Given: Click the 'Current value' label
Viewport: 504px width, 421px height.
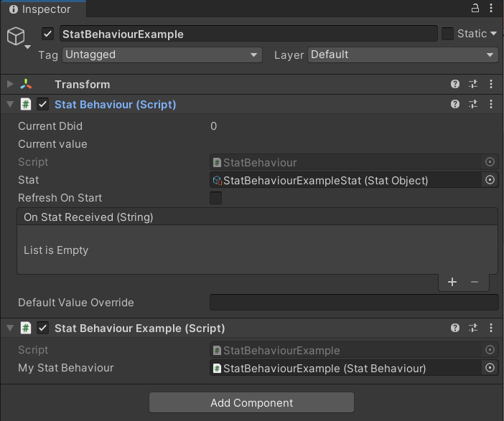Looking at the screenshot, I should pyautogui.click(x=52, y=144).
